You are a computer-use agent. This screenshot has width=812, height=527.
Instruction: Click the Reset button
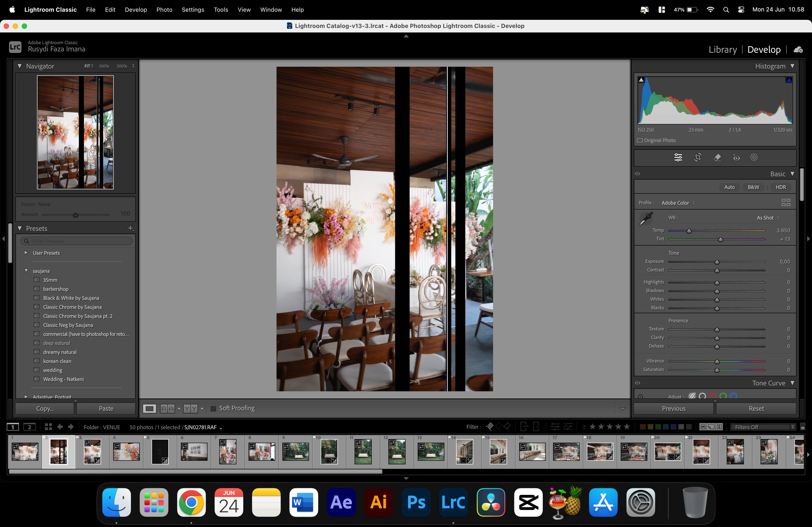756,408
